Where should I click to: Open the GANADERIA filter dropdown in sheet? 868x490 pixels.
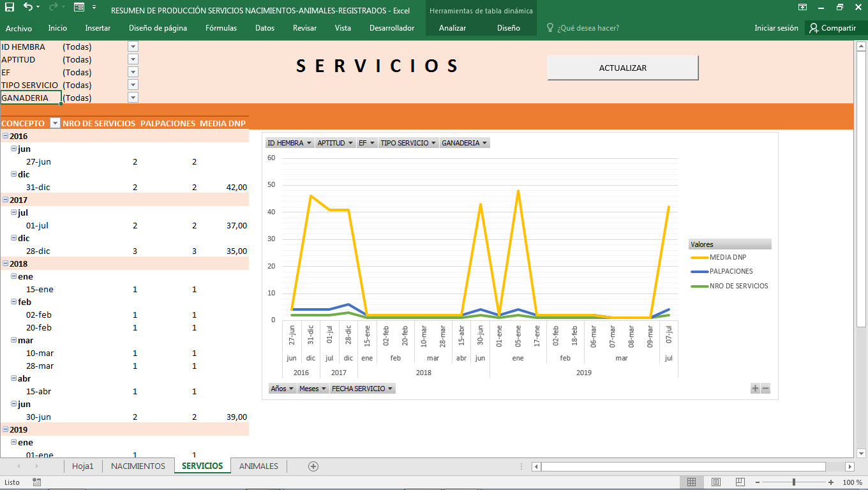tap(133, 98)
